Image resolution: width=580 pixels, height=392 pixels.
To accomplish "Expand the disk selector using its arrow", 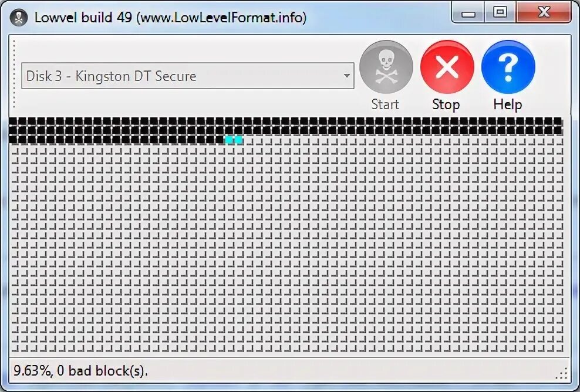I will tap(346, 76).
